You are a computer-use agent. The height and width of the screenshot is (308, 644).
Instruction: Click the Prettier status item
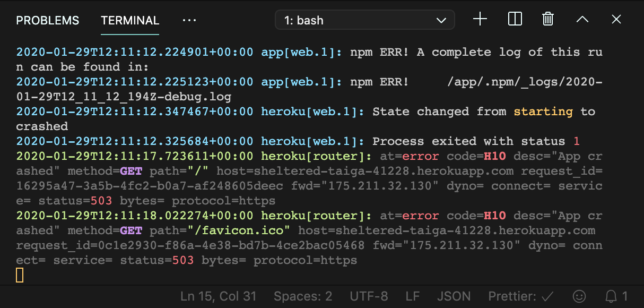tap(521, 296)
